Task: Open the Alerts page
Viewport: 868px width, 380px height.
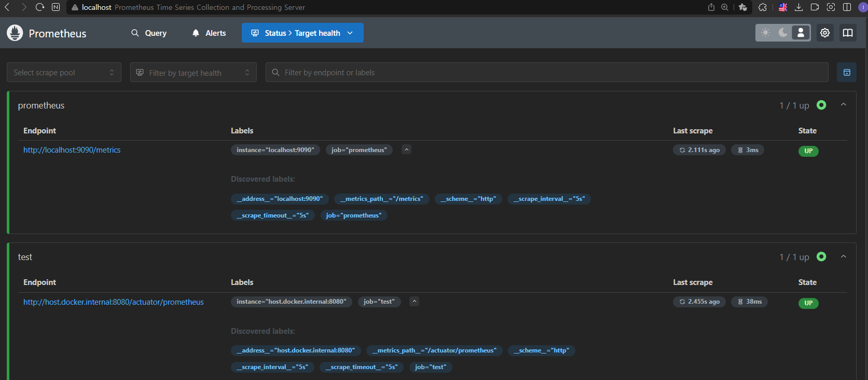Action: 209,33
